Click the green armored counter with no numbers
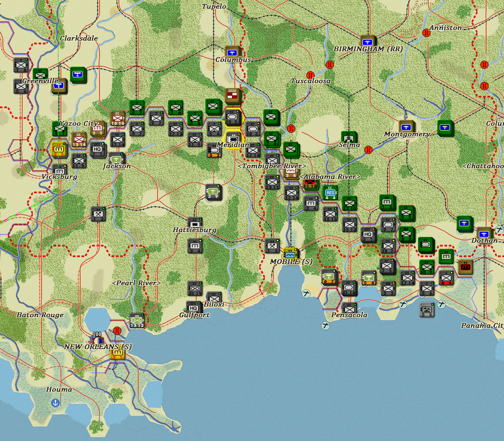Screen dimensions: 504x441 tap(426, 245)
